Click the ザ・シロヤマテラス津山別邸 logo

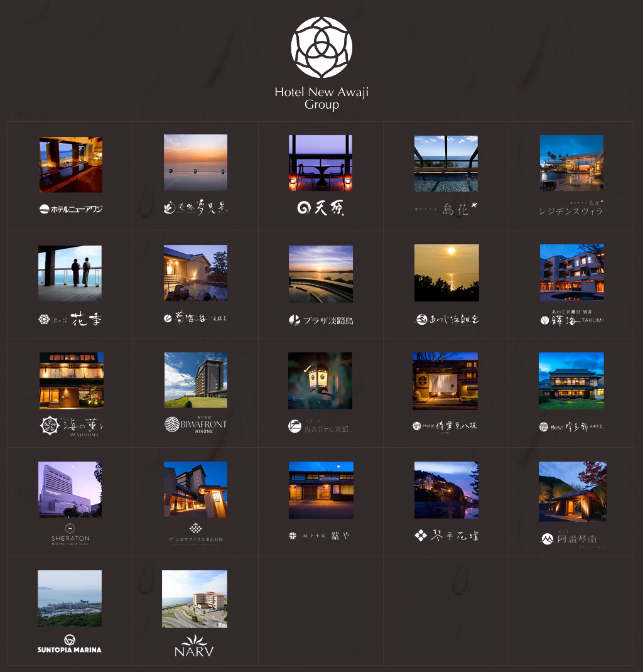pos(196,533)
